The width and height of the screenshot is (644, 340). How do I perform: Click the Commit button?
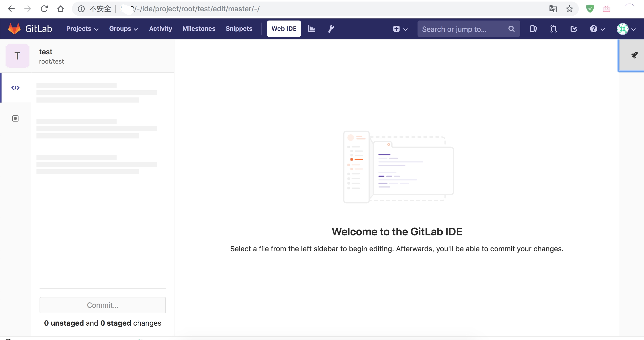click(x=102, y=305)
